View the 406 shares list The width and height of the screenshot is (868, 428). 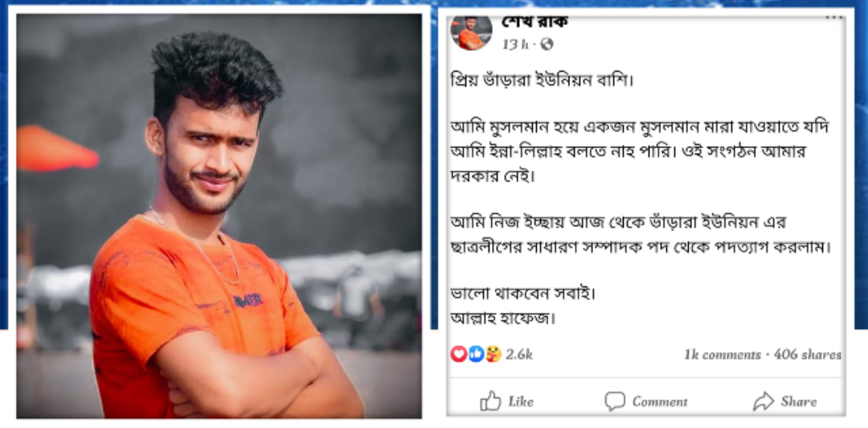coord(807,355)
